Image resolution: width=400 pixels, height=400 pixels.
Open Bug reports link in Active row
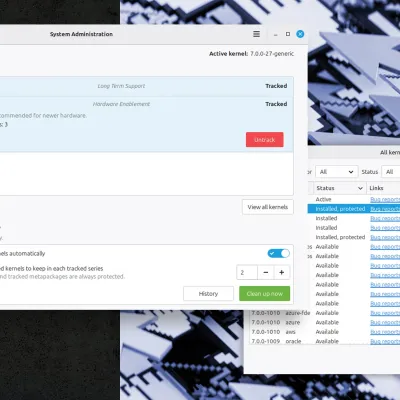(385, 199)
